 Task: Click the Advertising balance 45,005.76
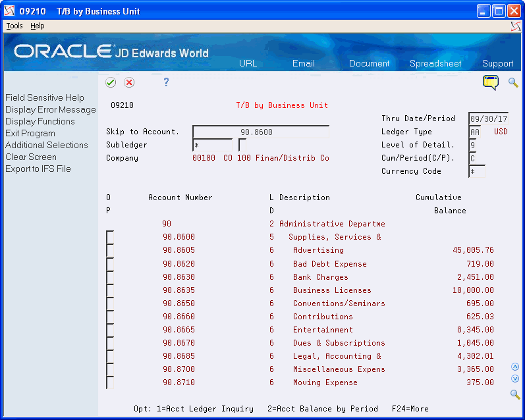point(473,250)
